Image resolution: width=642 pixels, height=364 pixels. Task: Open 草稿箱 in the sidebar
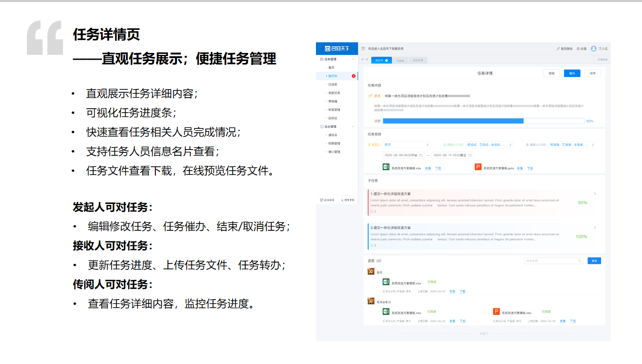coord(333,101)
